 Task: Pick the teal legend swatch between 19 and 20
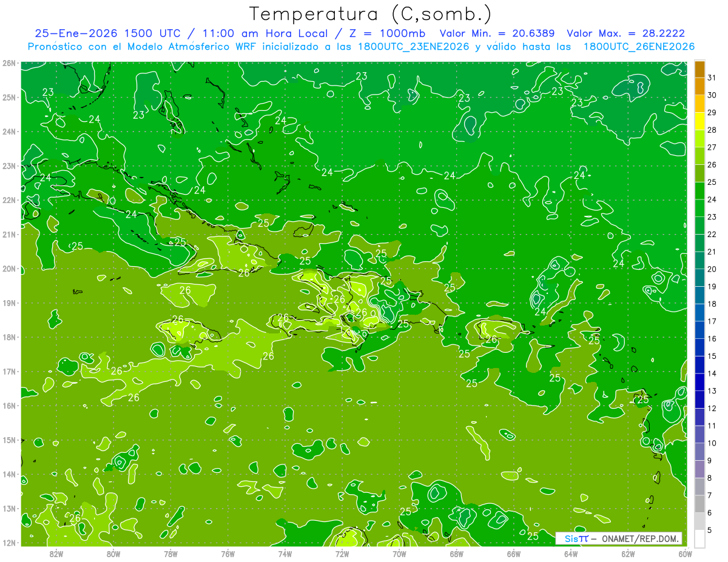point(699,278)
